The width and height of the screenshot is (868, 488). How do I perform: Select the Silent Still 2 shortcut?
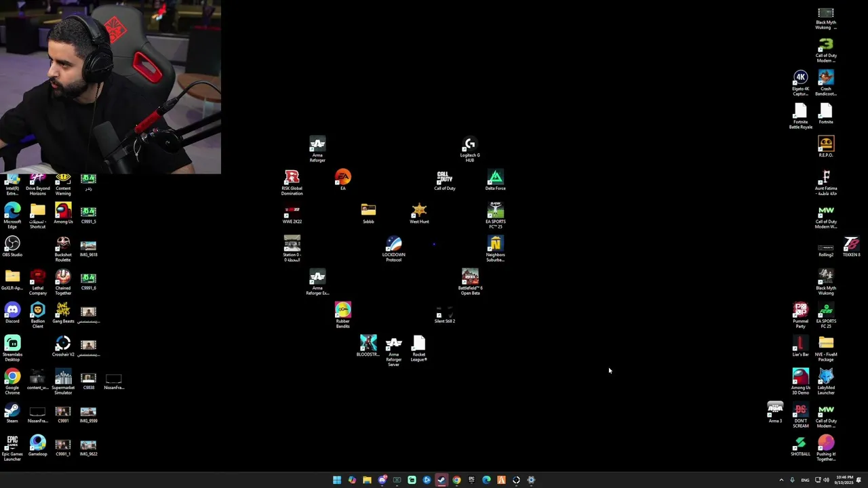pyautogui.click(x=445, y=314)
